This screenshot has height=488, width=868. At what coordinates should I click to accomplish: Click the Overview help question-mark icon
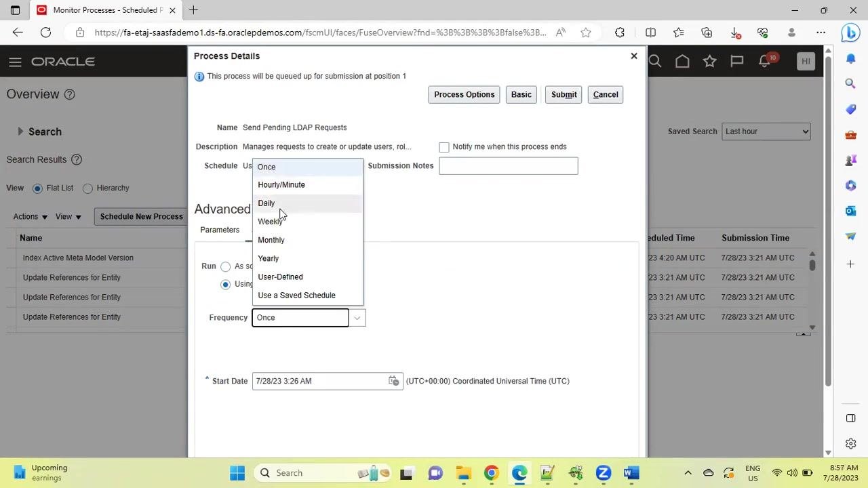[x=69, y=94]
